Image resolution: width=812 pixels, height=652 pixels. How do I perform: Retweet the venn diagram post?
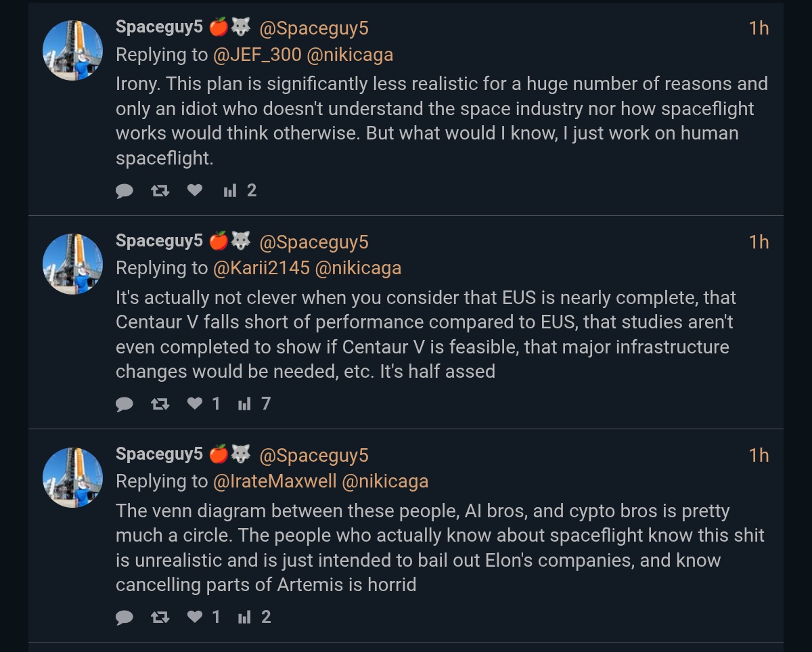[x=160, y=617]
